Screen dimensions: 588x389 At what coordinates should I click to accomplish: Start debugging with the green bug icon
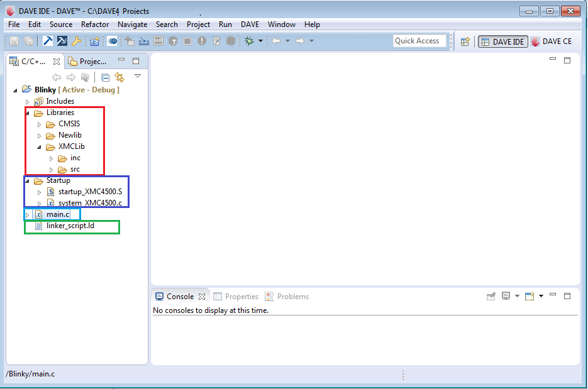(250, 41)
